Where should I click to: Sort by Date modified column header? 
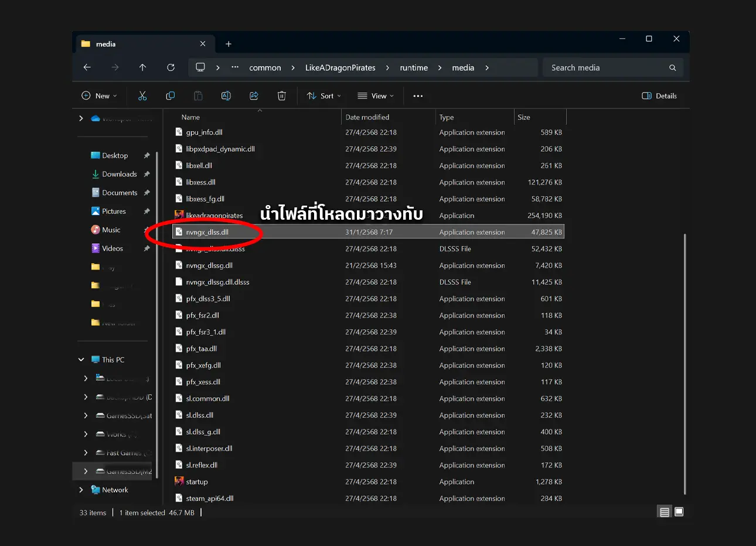[x=367, y=117]
